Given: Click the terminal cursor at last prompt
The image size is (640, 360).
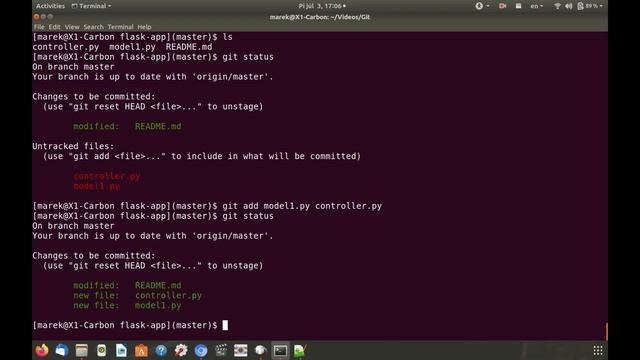Looking at the screenshot, I should click(225, 325).
